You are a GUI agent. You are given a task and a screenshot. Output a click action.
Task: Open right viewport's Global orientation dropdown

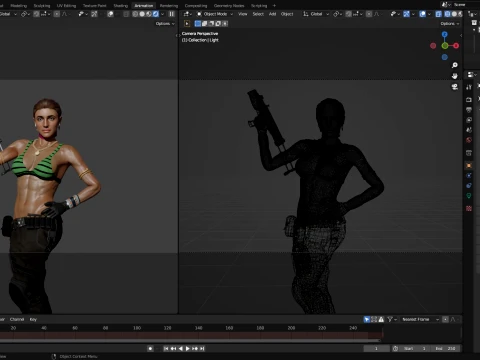click(316, 14)
